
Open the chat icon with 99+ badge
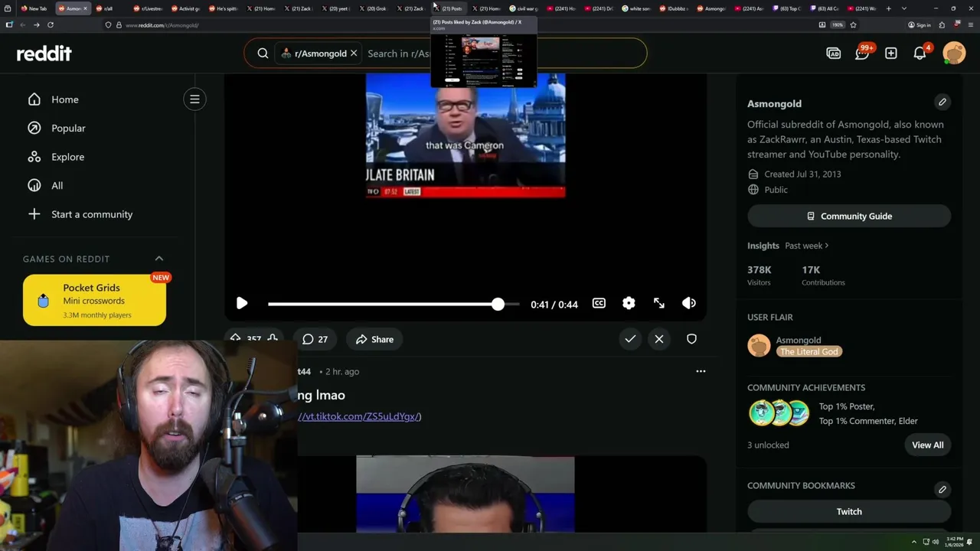pos(862,54)
